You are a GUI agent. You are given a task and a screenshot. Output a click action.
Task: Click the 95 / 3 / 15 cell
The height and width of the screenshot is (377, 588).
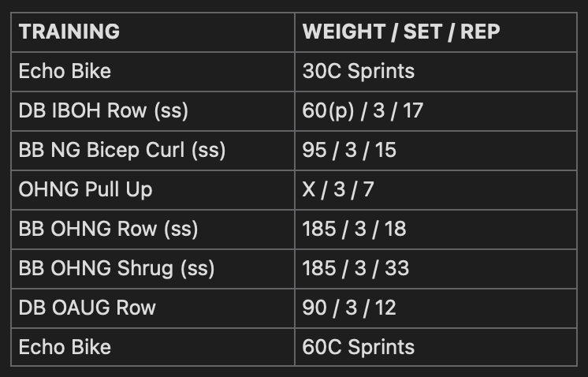point(436,151)
